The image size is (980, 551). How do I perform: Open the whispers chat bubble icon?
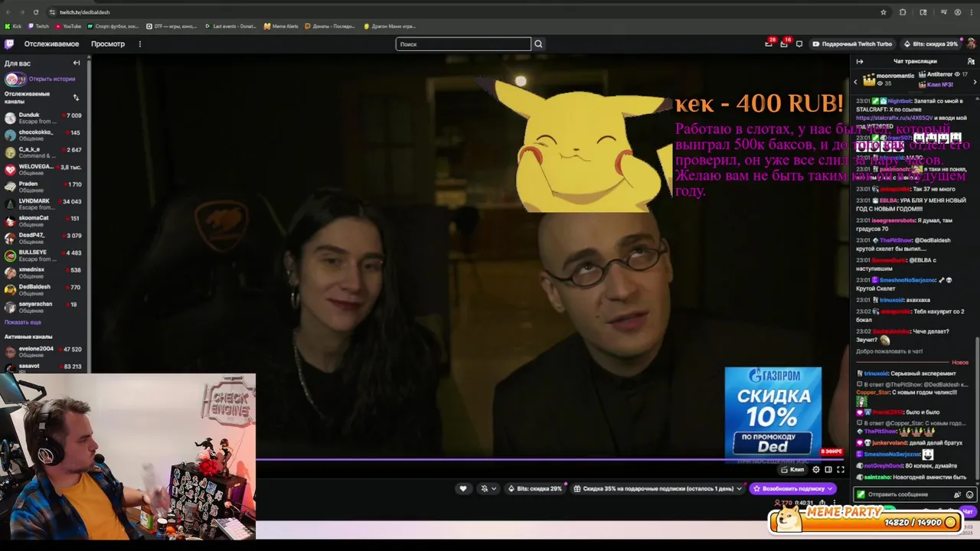coord(799,44)
